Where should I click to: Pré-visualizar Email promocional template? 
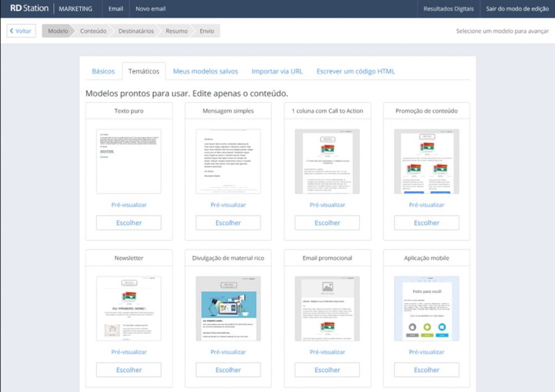pyautogui.click(x=327, y=352)
